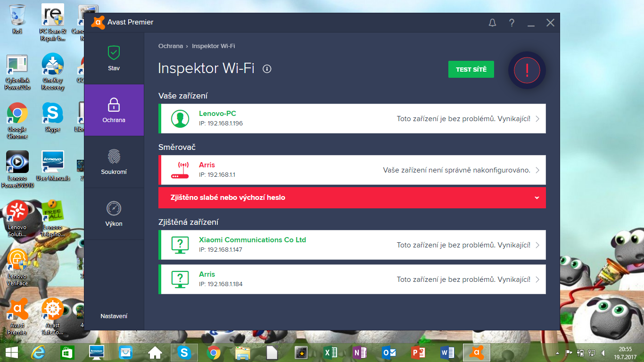Show hidden system tray icons
Image resolution: width=644 pixels, height=362 pixels.
pos(558,353)
